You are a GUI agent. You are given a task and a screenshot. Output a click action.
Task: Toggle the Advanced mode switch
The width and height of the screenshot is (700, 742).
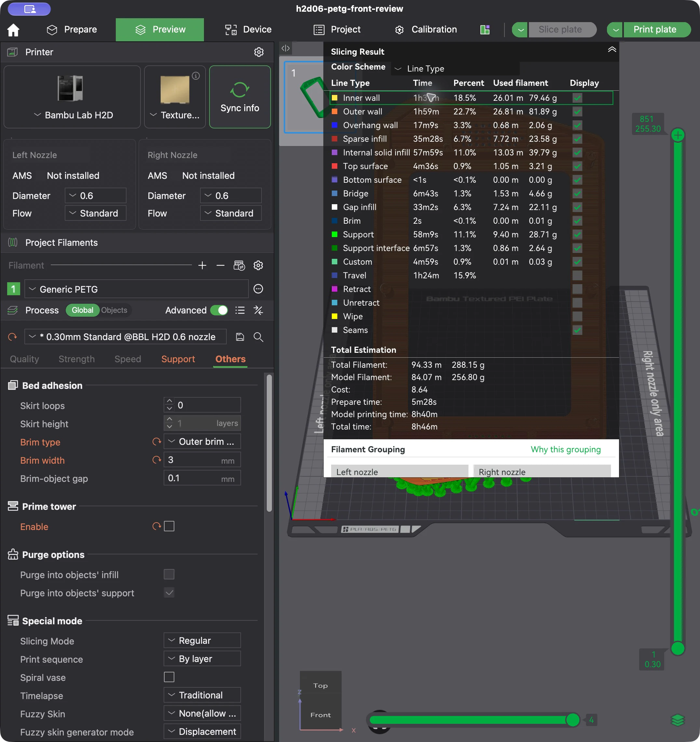point(219,310)
